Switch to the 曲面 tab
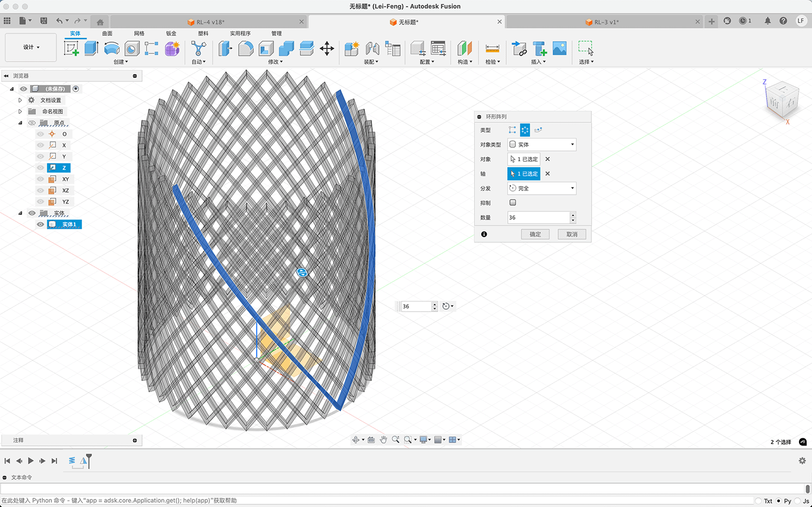The height and width of the screenshot is (507, 812). pos(107,34)
